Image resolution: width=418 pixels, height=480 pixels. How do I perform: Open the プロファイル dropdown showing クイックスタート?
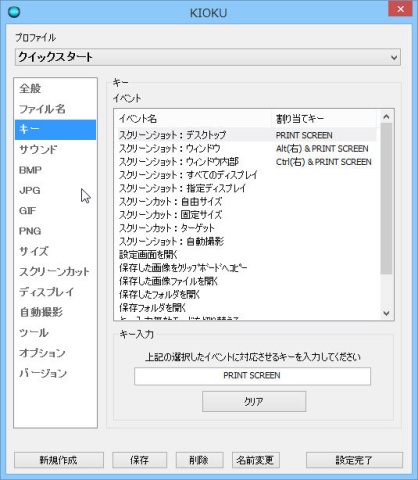(208, 57)
